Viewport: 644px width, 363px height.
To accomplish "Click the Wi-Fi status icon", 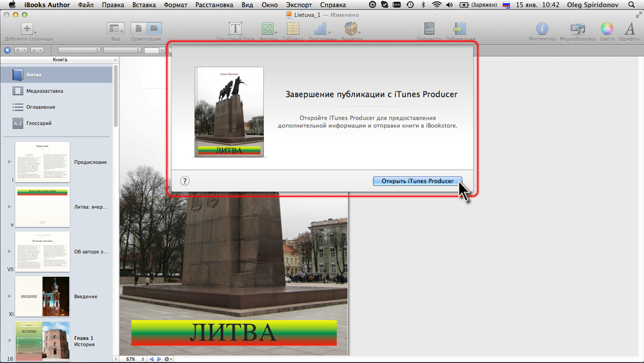I will click(x=437, y=5).
